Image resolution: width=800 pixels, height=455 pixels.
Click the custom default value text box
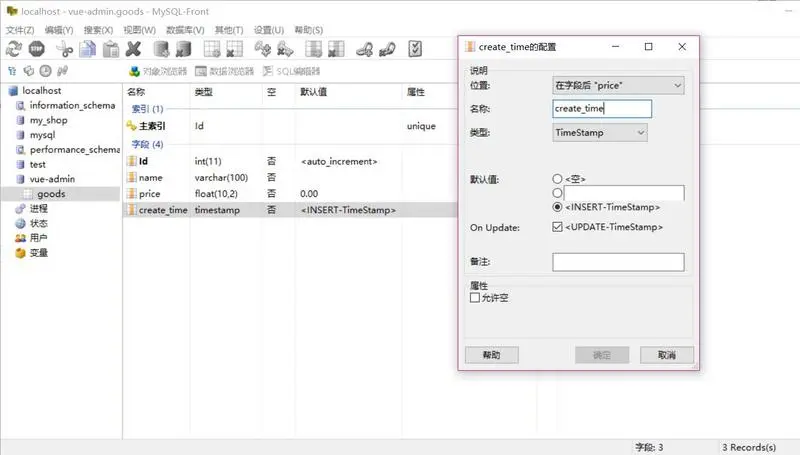pyautogui.click(x=624, y=193)
